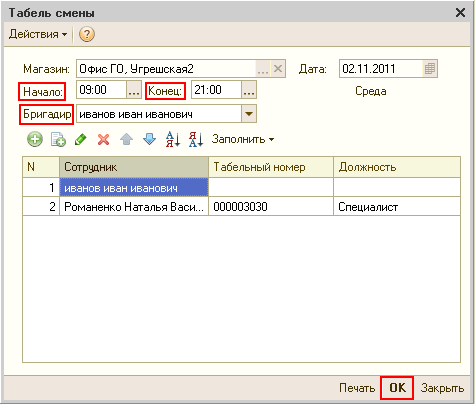
Task: Open store selection via Магазин ellipsis button
Action: pyautogui.click(x=263, y=69)
